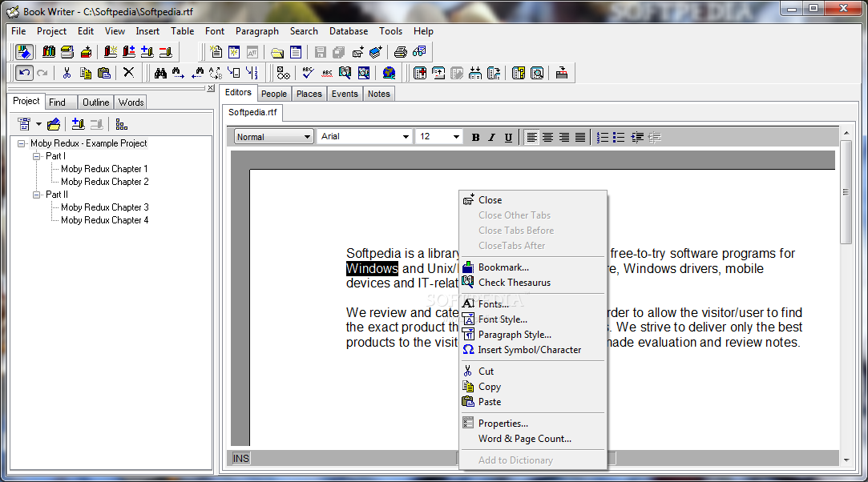Toggle the highlighted first toolbar button
The width and height of the screenshot is (868, 482).
click(24, 52)
